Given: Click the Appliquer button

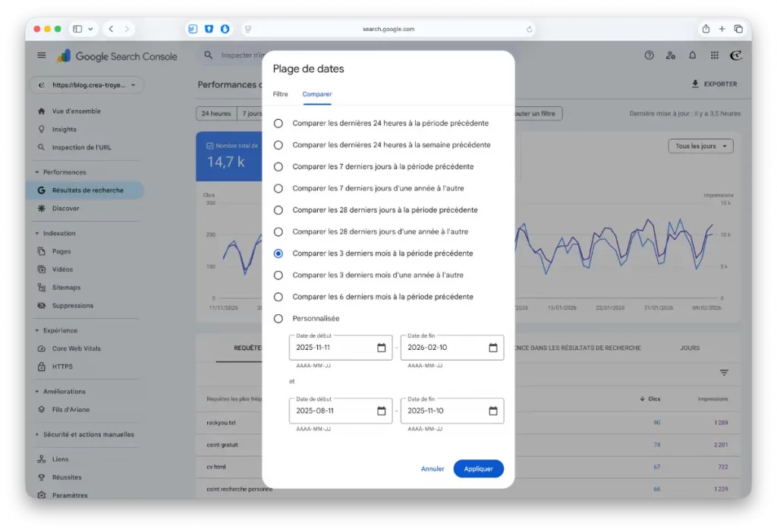Looking at the screenshot, I should pyautogui.click(x=478, y=468).
